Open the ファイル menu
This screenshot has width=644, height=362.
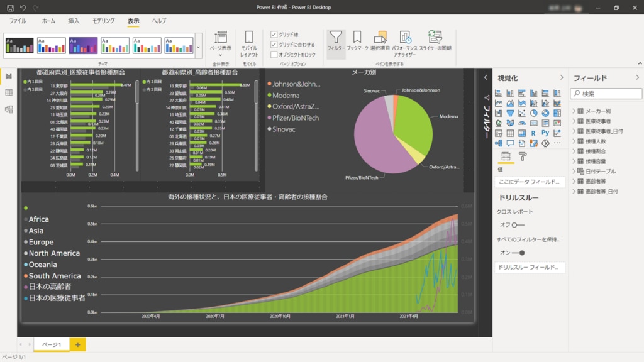pos(18,21)
